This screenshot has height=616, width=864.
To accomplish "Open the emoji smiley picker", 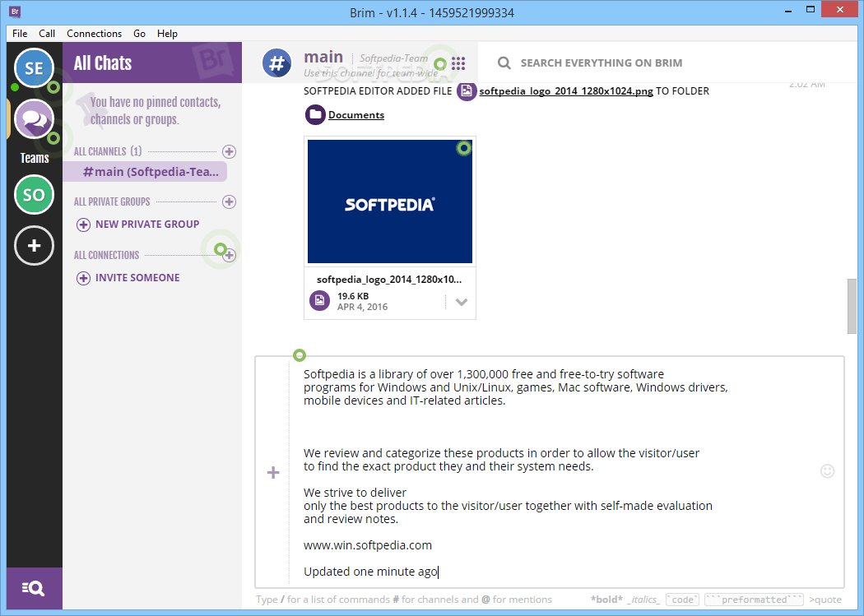I will [827, 471].
